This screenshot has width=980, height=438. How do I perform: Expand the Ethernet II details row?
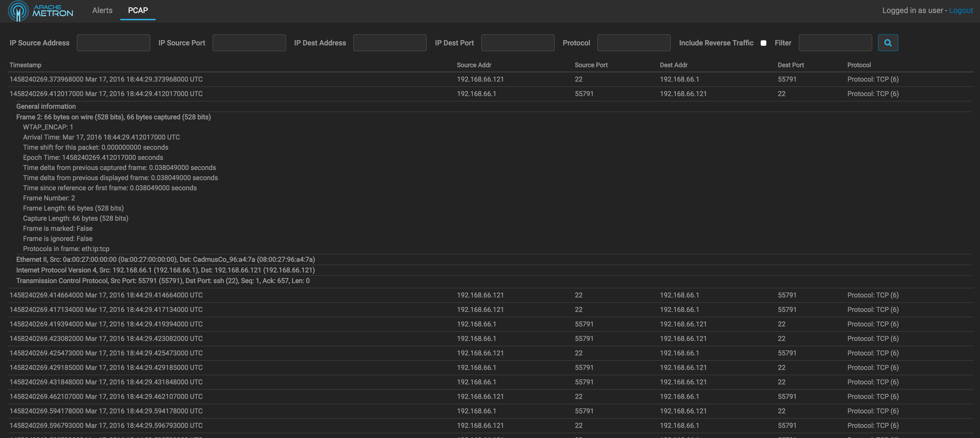tap(166, 260)
